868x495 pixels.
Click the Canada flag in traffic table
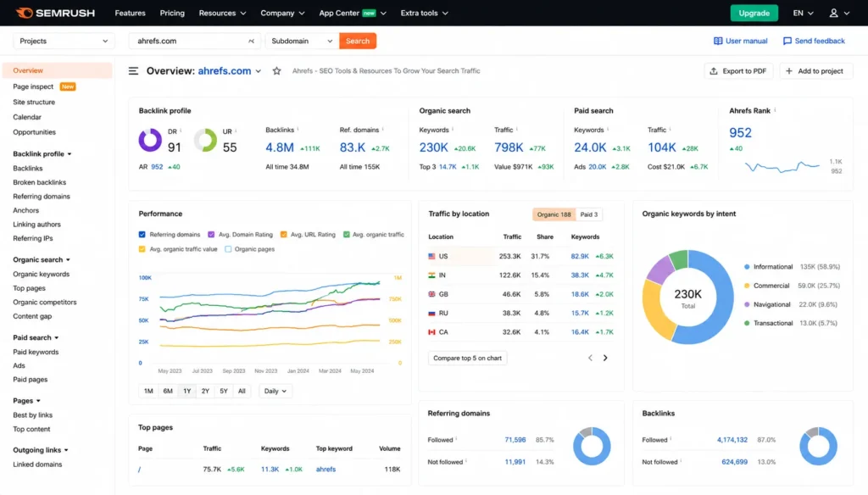431,332
